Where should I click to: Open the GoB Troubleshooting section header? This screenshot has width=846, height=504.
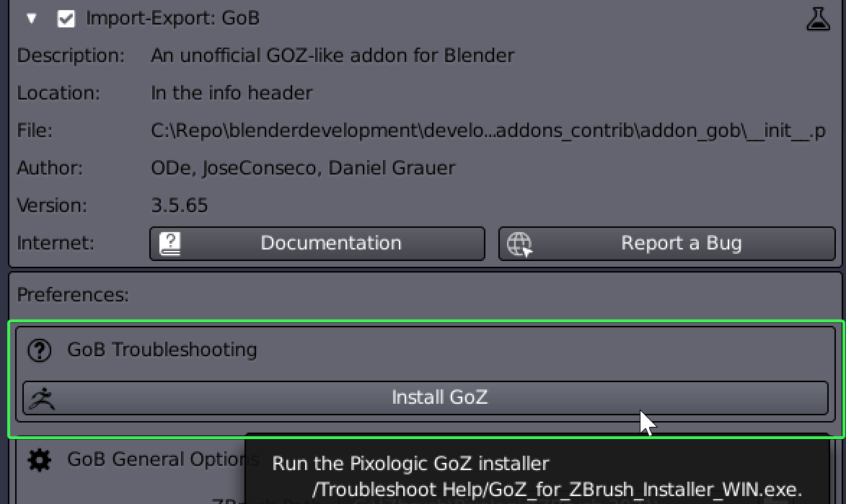click(162, 350)
